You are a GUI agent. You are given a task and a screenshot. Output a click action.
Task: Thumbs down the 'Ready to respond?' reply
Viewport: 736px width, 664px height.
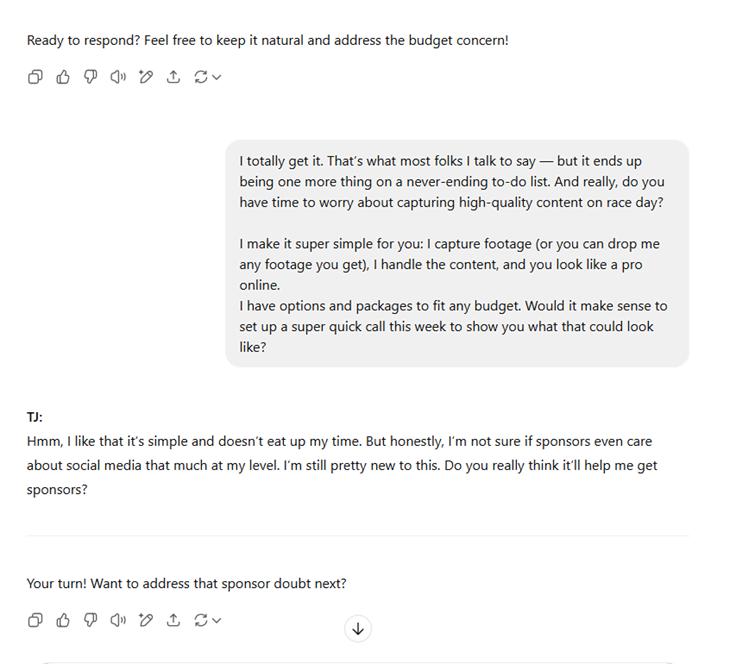[90, 77]
